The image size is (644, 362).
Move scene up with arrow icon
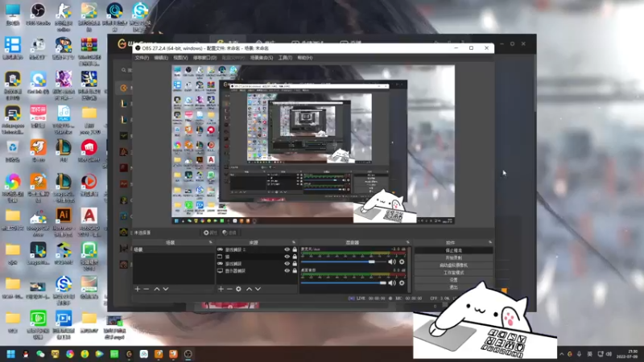tap(157, 289)
